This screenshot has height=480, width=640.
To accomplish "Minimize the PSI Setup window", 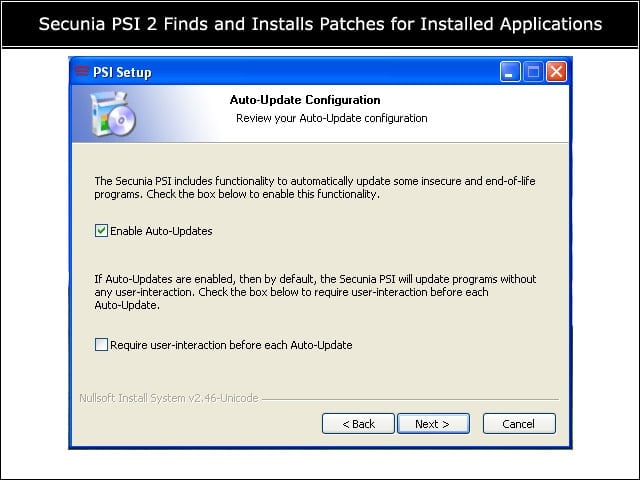I will pos(510,72).
